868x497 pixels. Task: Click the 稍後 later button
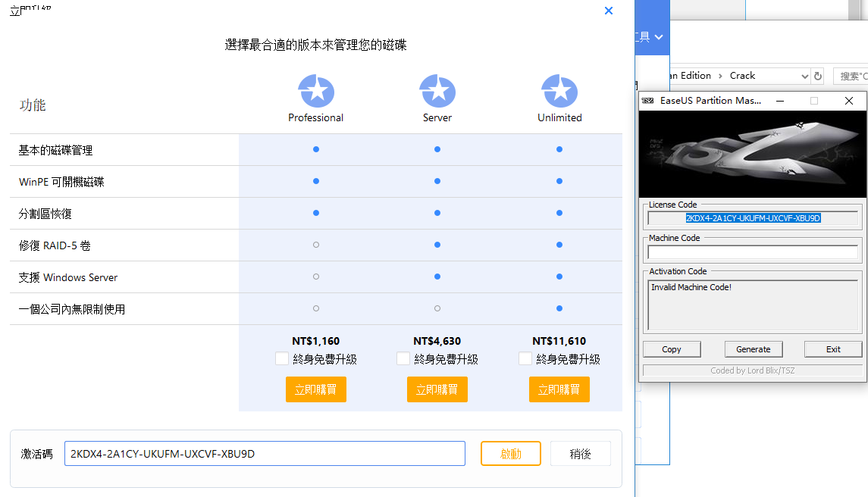click(580, 454)
